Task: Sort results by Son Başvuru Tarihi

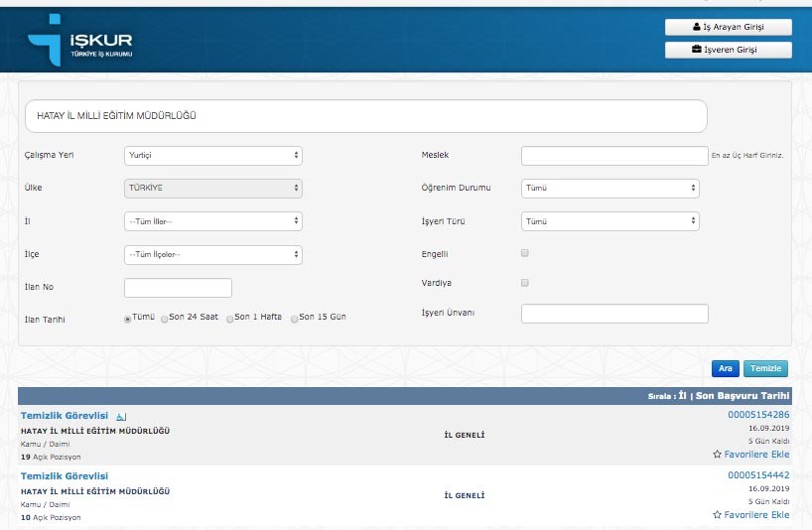Action: coord(744,396)
